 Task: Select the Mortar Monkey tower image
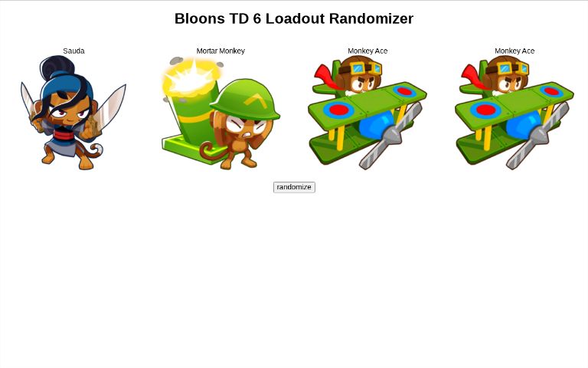pyautogui.click(x=220, y=113)
